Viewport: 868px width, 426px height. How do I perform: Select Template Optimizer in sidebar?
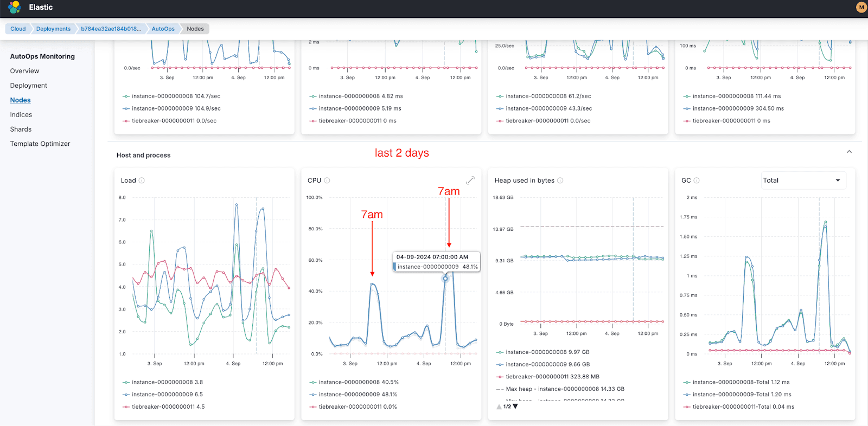pyautogui.click(x=40, y=144)
